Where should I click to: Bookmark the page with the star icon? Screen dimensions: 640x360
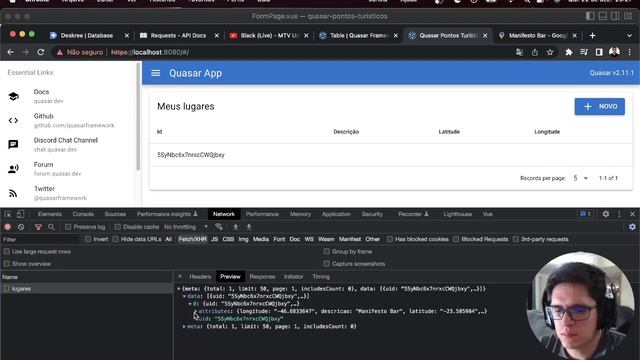pyautogui.click(x=550, y=52)
